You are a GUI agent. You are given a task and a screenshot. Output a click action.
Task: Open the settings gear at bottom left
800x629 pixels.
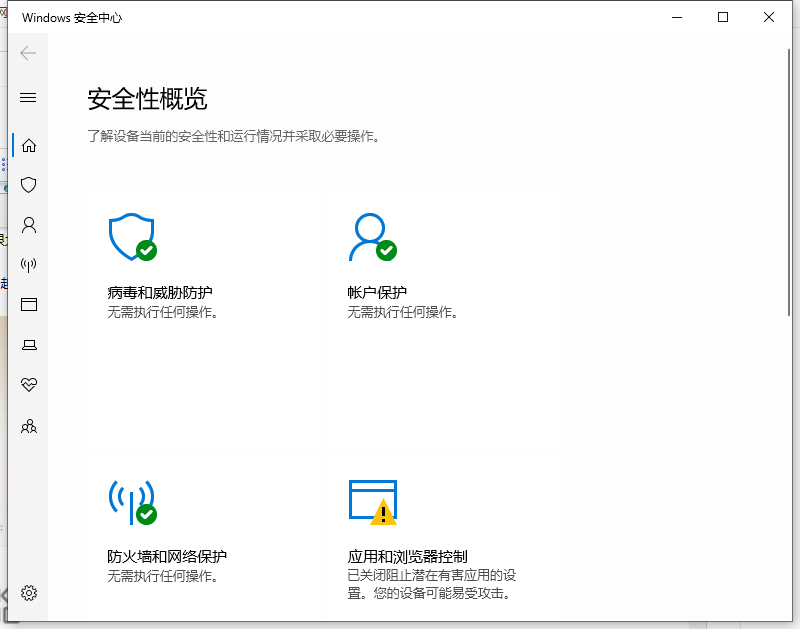(28, 592)
